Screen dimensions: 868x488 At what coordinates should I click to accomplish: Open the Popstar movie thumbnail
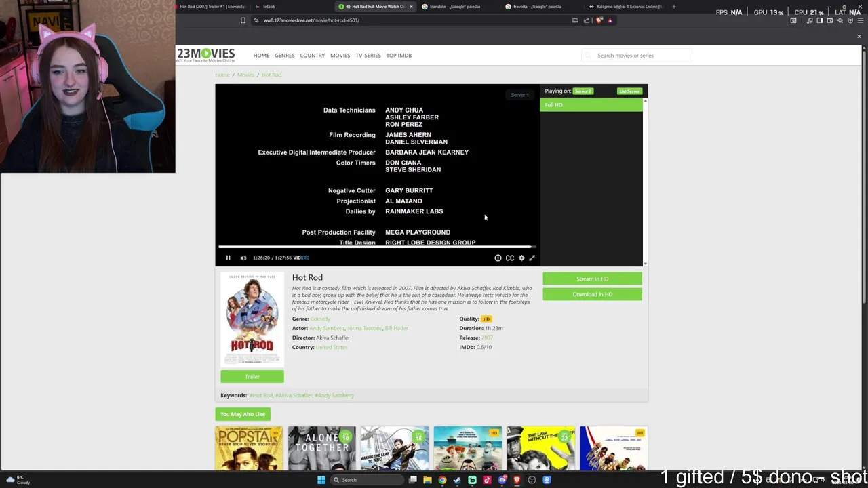(x=249, y=448)
